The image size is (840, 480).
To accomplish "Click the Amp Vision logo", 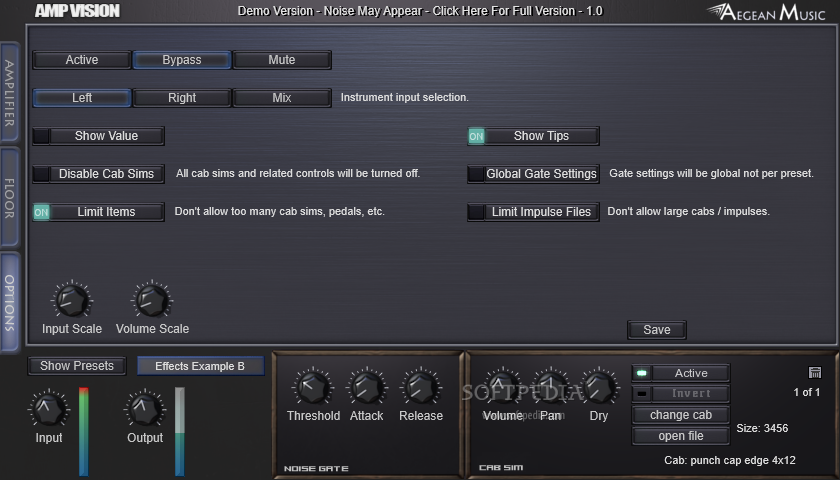I will click(77, 11).
